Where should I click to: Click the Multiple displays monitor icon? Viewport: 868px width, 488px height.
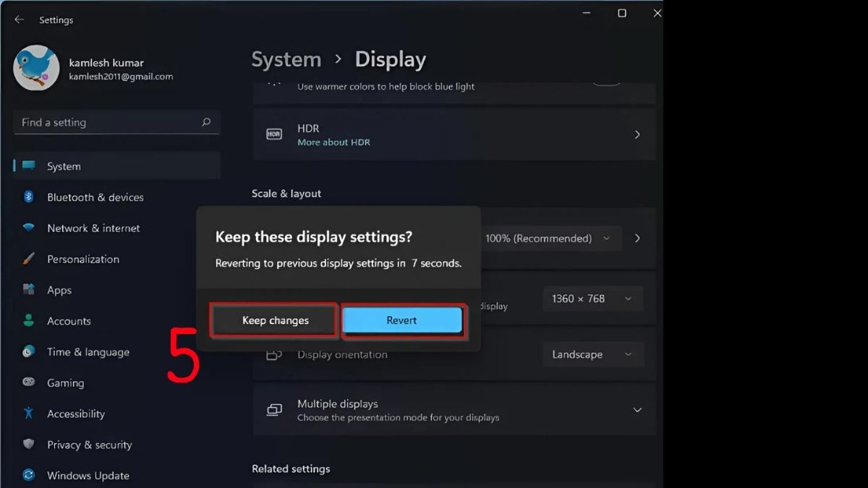tap(274, 410)
